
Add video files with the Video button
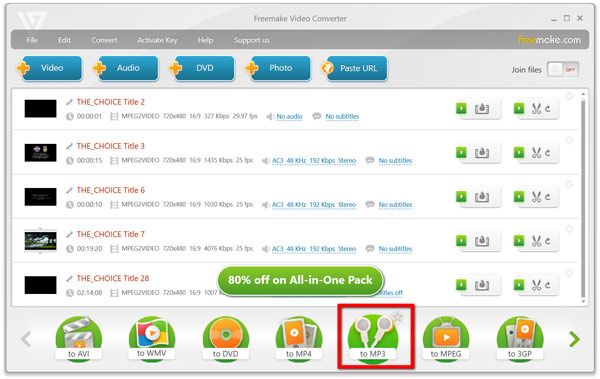click(50, 68)
